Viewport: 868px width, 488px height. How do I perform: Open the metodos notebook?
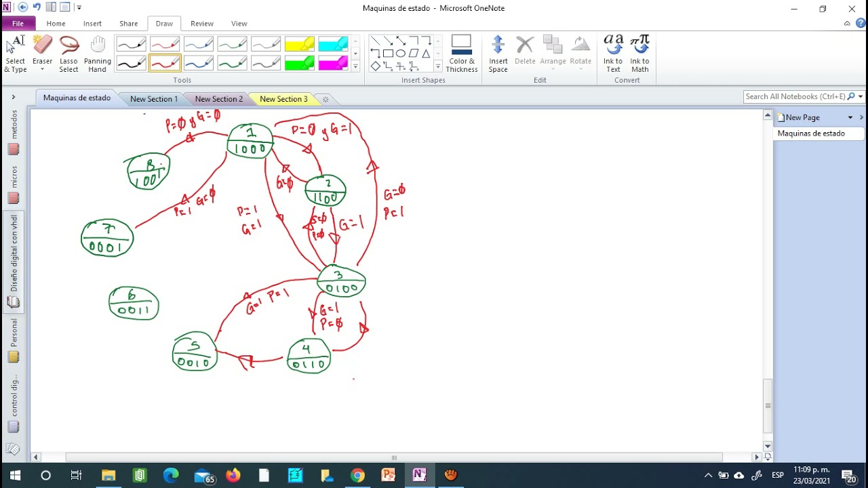(x=14, y=132)
